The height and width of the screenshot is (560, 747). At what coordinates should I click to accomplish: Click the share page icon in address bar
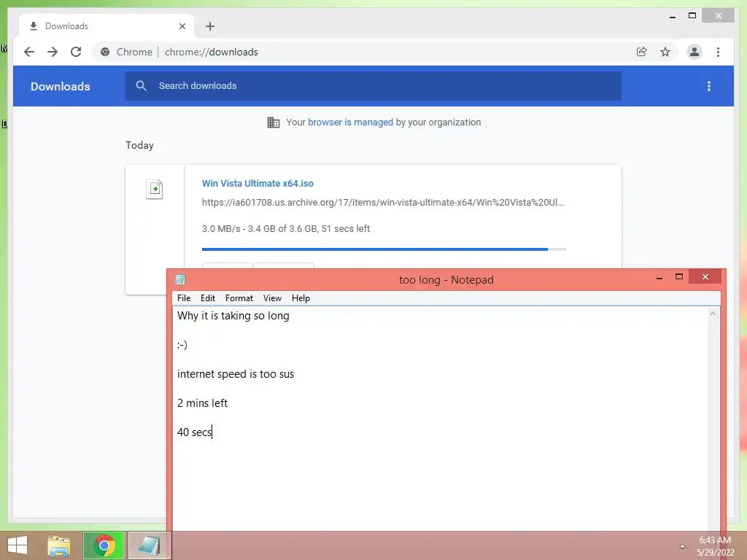(642, 52)
